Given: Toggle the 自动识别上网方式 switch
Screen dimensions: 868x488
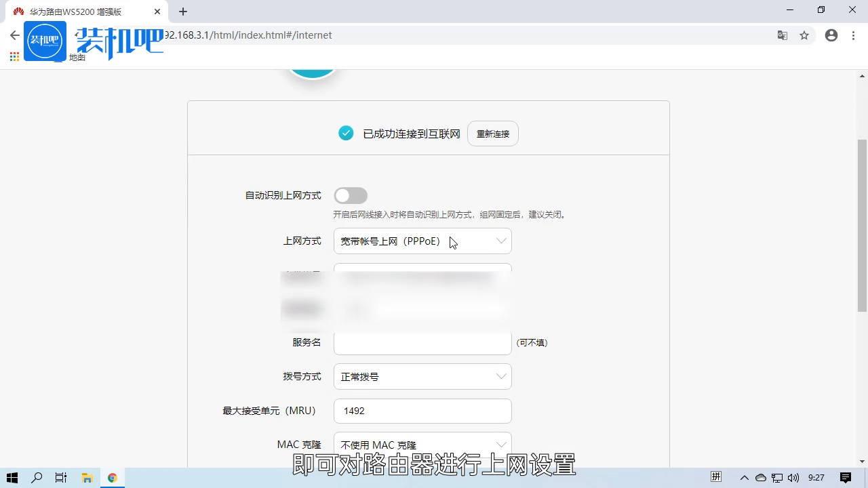Looking at the screenshot, I should [350, 195].
